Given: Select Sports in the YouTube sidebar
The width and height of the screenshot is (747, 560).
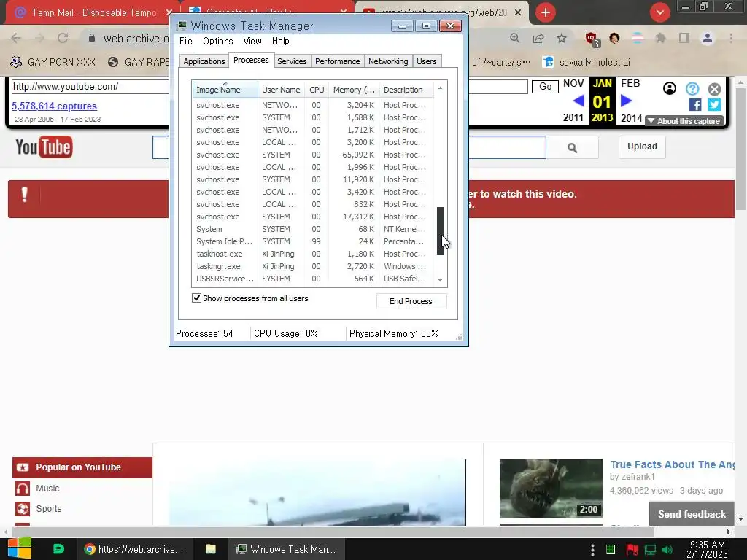Looking at the screenshot, I should coord(49,508).
